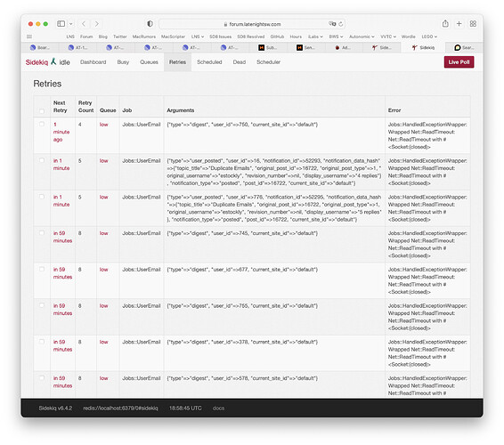
Task: Show the tab overview grid icon
Action: pyautogui.click(x=473, y=24)
